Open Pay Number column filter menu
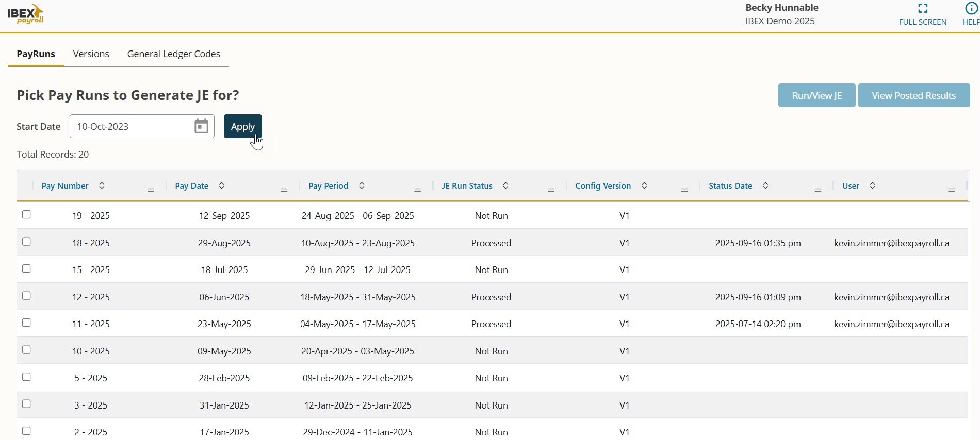 pos(151,190)
